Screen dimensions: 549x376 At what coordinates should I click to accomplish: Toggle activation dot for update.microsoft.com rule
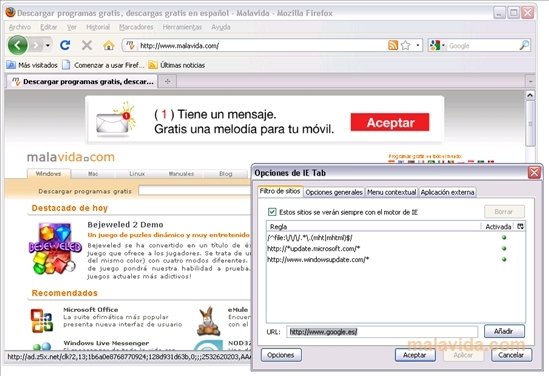pos(504,249)
